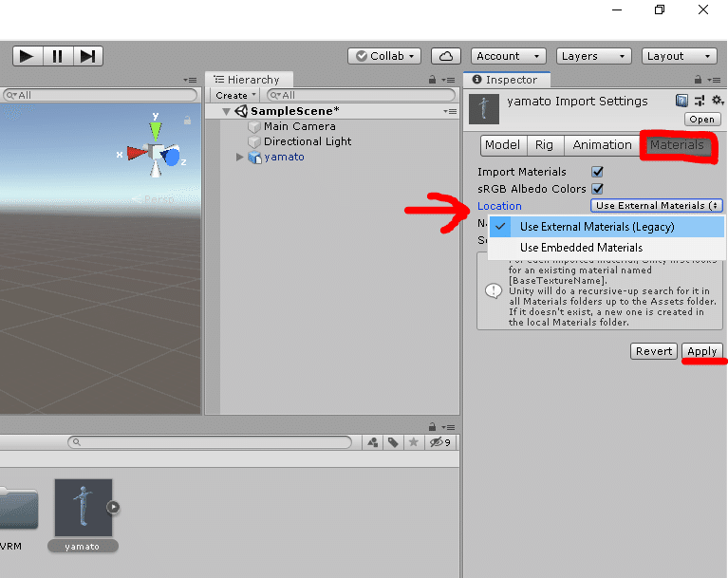Open the Layers dropdown
This screenshot has height=578, width=728.
pyautogui.click(x=594, y=56)
